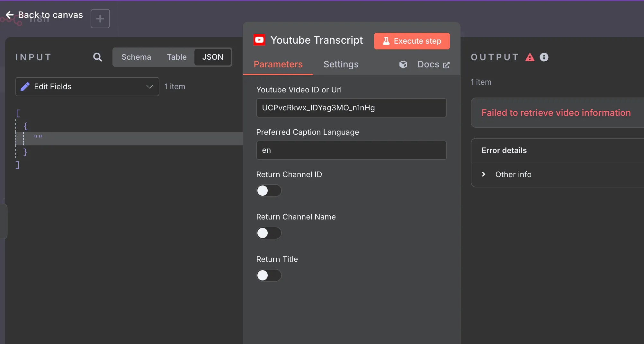This screenshot has height=344, width=644.
Task: Click the OUTPUT panel heading
Action: pyautogui.click(x=495, y=57)
